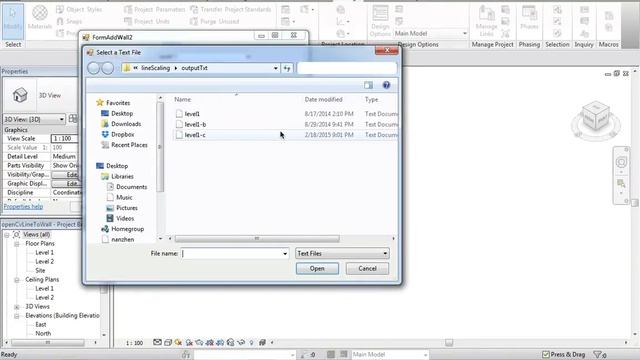Sort files by Name column

click(182, 99)
